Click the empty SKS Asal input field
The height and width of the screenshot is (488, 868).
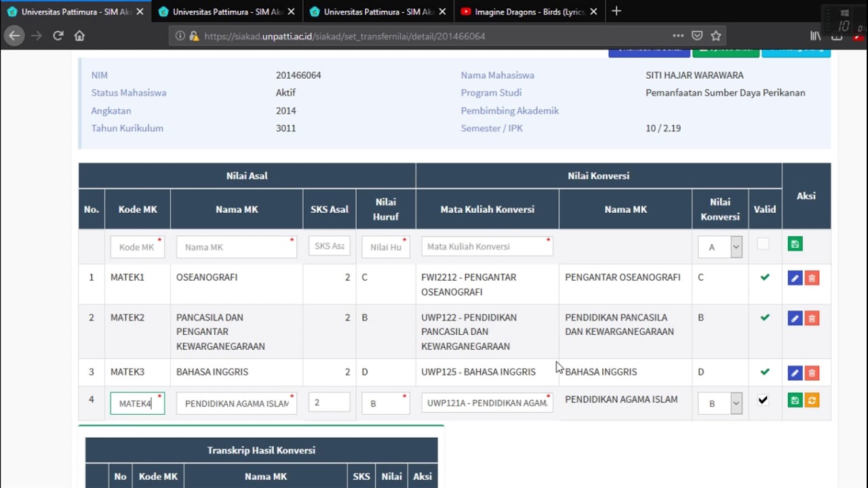[x=330, y=246]
